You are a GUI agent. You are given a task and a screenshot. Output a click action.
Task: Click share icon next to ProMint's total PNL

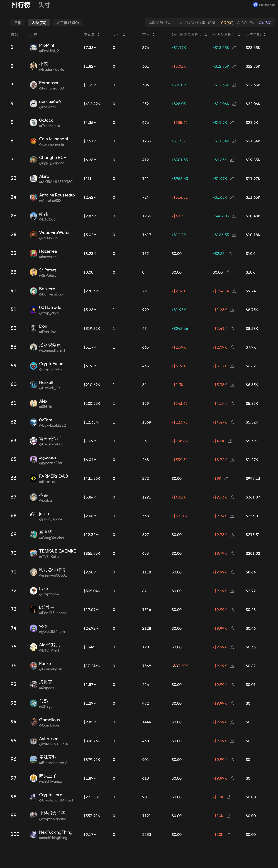(x=234, y=47)
